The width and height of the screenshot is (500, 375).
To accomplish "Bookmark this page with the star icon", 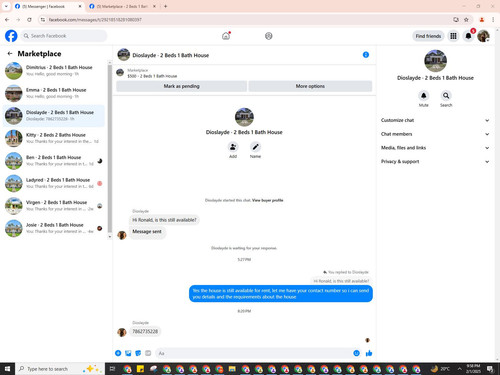I will [466, 20].
